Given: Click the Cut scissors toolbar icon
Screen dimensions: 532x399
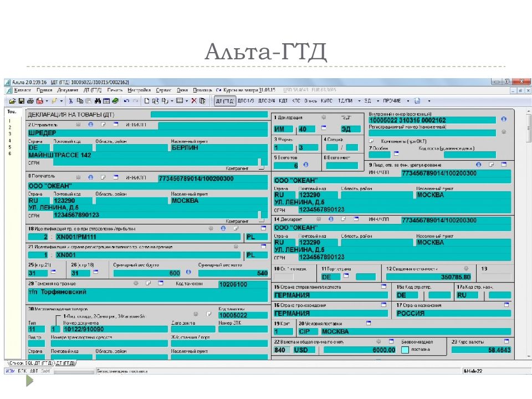Looking at the screenshot, I should tap(70, 101).
